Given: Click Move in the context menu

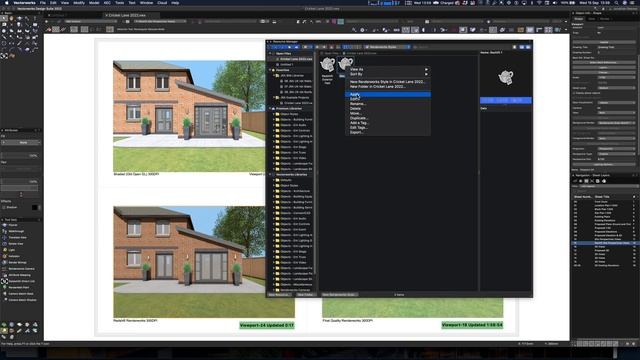Looking at the screenshot, I should pyautogui.click(x=388, y=113).
